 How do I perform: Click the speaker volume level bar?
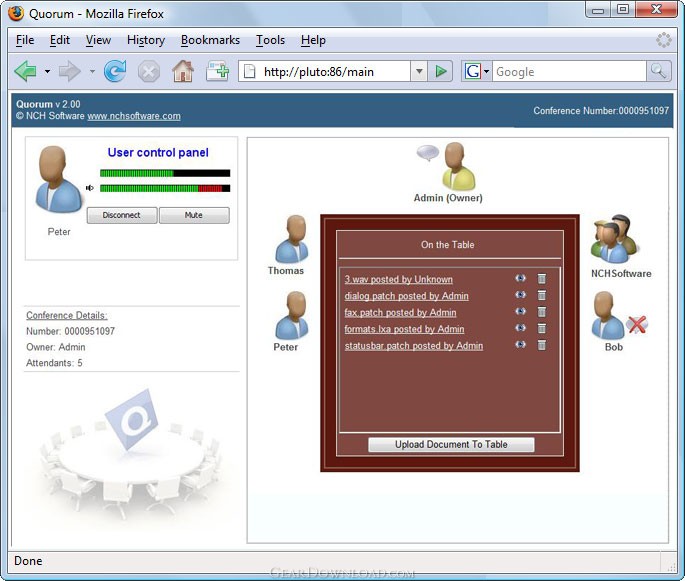[164, 188]
